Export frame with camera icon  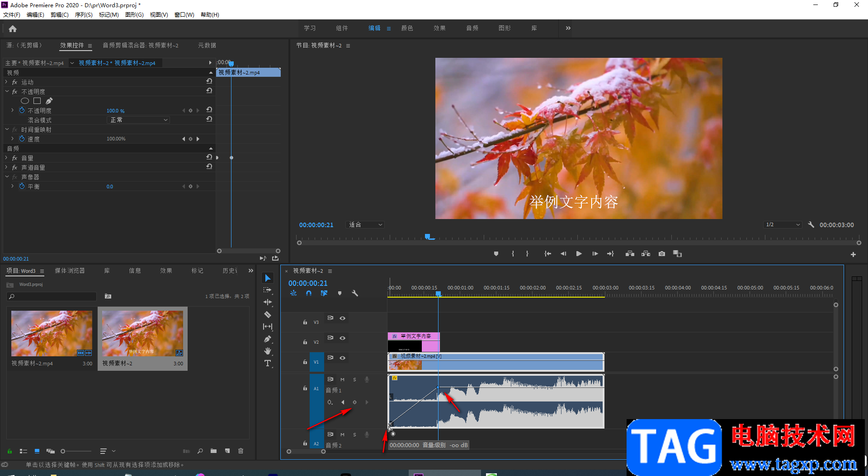662,254
